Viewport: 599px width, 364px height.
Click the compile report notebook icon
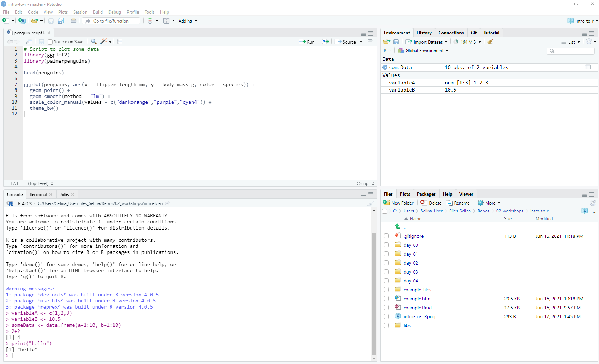[x=120, y=42]
